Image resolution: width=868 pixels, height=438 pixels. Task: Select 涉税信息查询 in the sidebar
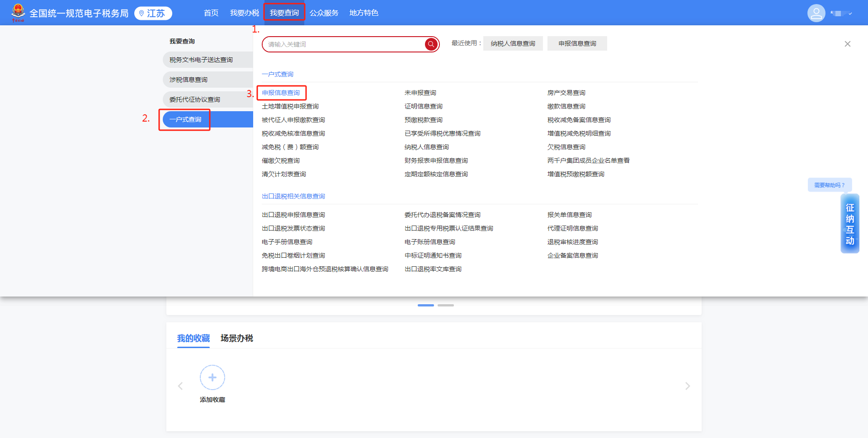[x=189, y=80]
